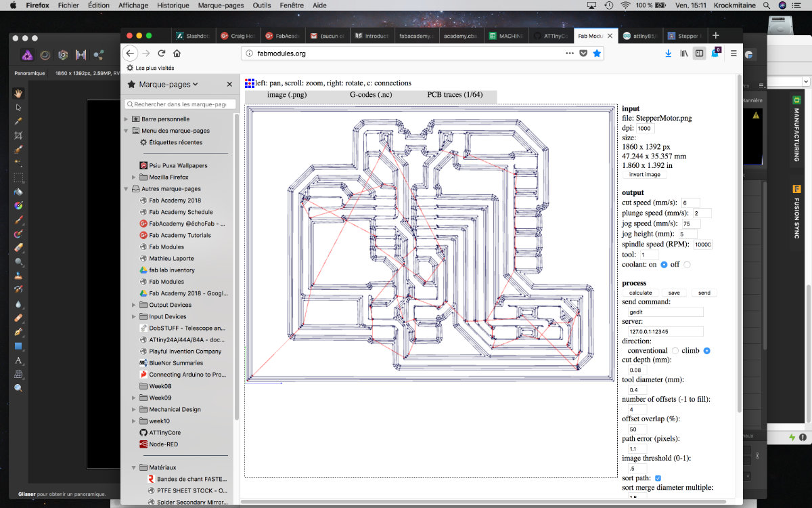
Task: Choose the Clone stamp tool in Affinity
Action: click(x=18, y=276)
